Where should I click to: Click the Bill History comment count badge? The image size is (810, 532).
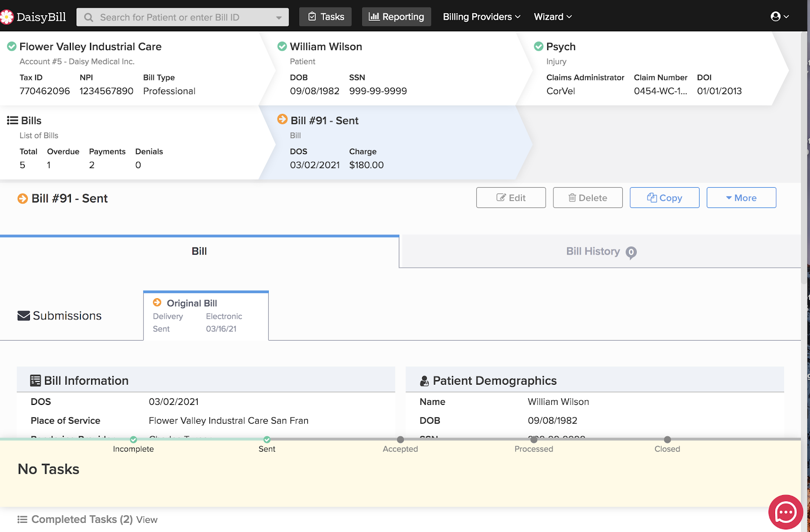coord(631,252)
